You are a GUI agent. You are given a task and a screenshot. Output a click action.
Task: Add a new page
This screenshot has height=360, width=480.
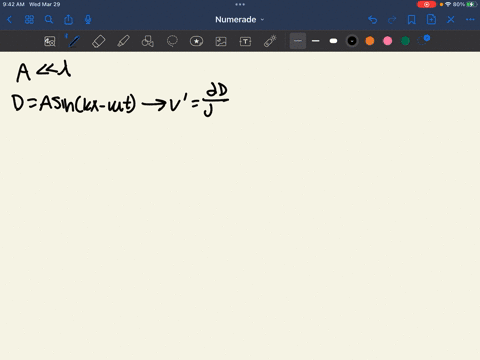(x=431, y=20)
